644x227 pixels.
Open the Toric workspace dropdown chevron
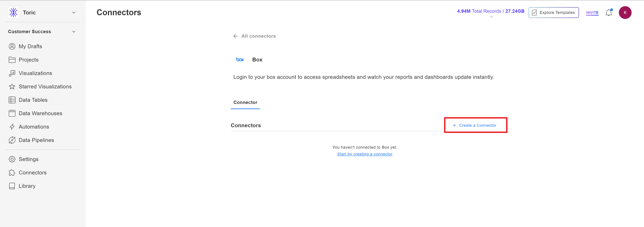point(74,13)
